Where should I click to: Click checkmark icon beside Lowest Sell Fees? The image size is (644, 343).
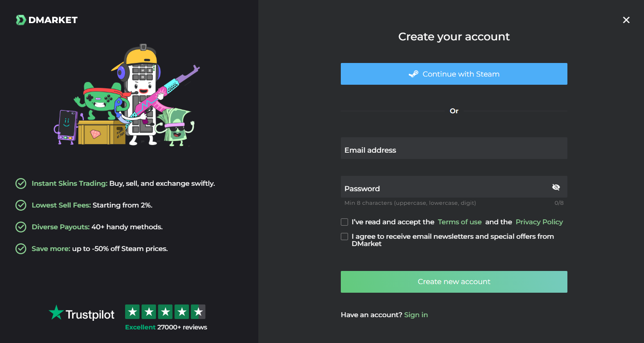[x=21, y=205]
